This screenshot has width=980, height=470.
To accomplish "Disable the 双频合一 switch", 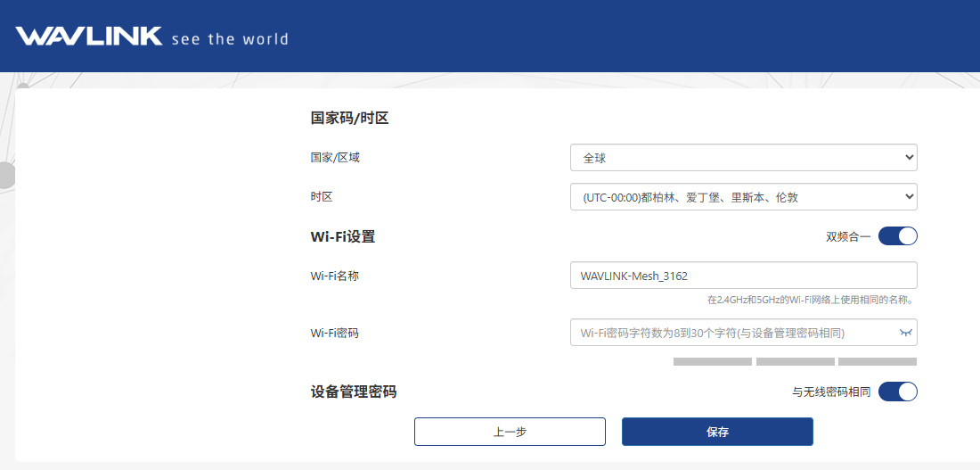I will pyautogui.click(x=897, y=236).
